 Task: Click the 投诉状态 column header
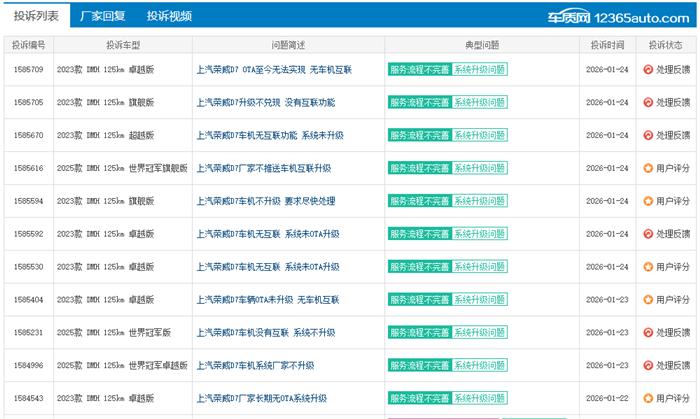[x=666, y=45]
